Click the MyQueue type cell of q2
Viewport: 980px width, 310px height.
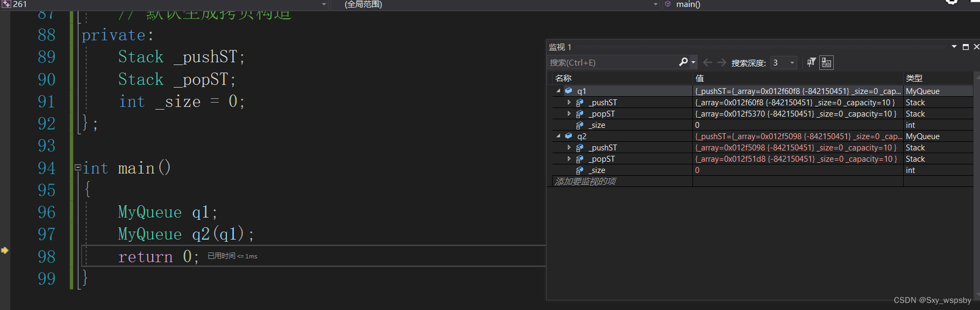[938, 136]
